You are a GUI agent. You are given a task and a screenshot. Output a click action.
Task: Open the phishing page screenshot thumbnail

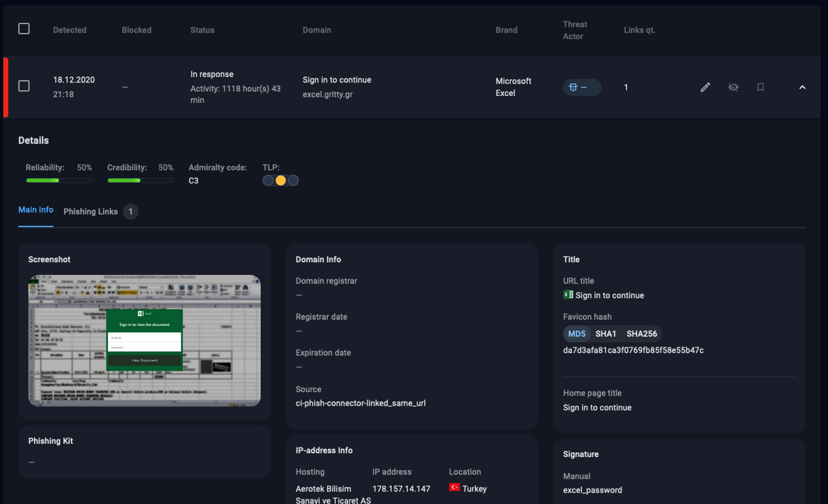coord(144,340)
